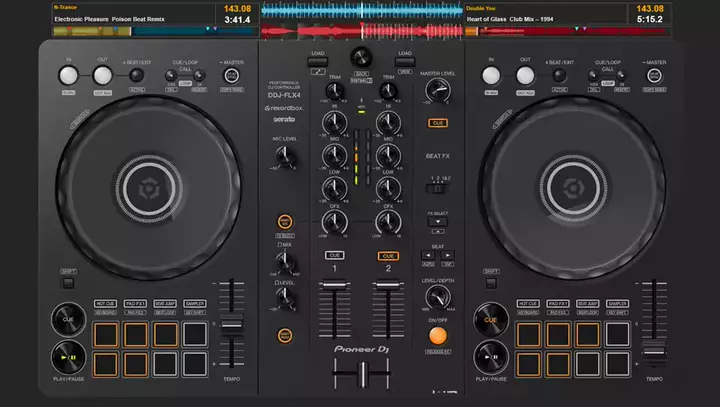Image resolution: width=720 pixels, height=407 pixels.
Task: Load selected track with right LOAD button
Action: point(405,62)
